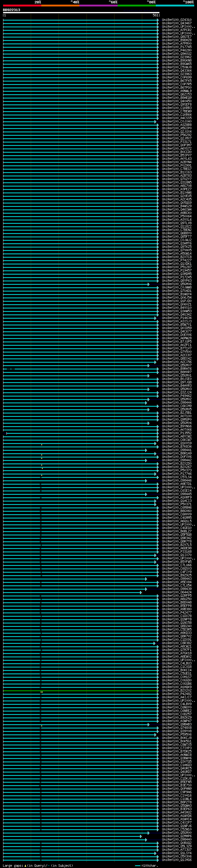Open hit UniRef100_C4LBV9

point(177,704)
